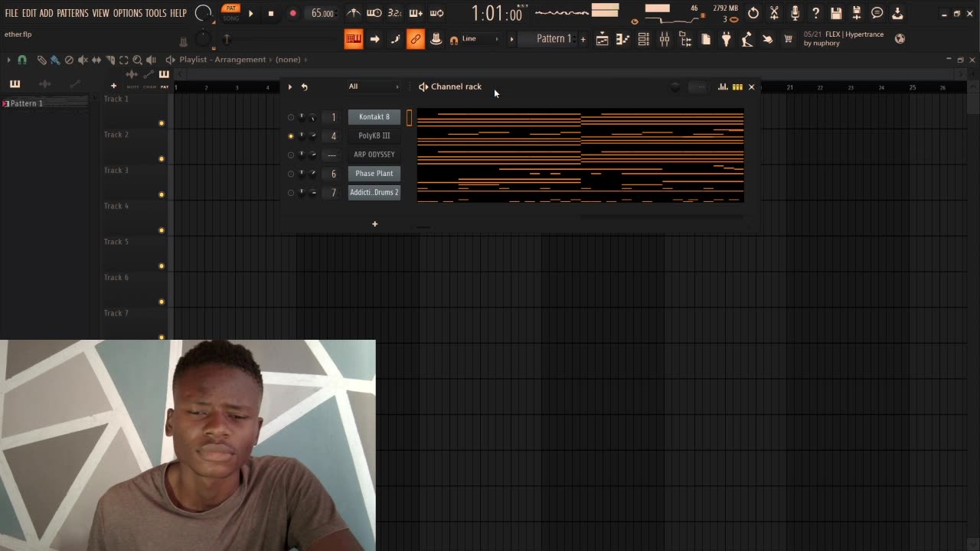Viewport: 980px width, 551px height.
Task: Switch PAT/SONG playback mode
Action: click(x=230, y=13)
